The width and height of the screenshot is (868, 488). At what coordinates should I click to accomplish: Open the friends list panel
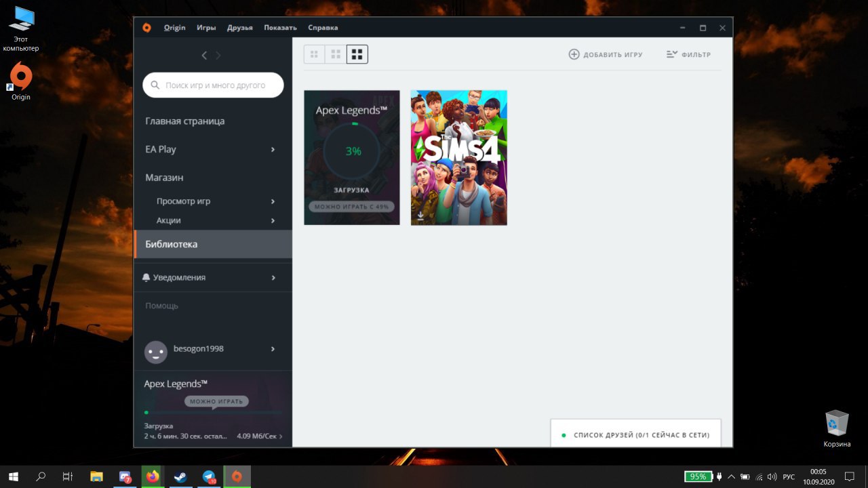635,434
